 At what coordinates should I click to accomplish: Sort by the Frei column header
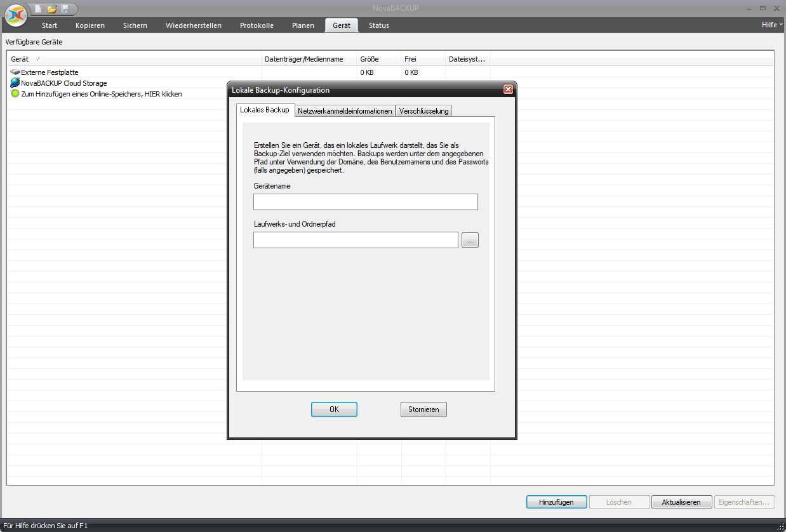click(423, 59)
